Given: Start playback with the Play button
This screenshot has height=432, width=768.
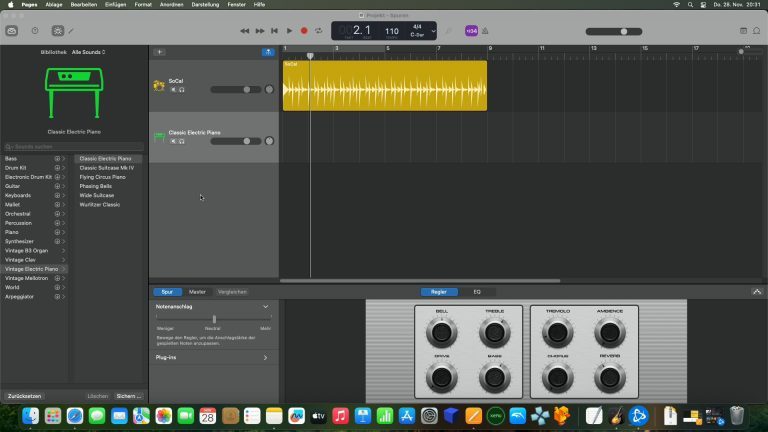Looking at the screenshot, I should 289,31.
